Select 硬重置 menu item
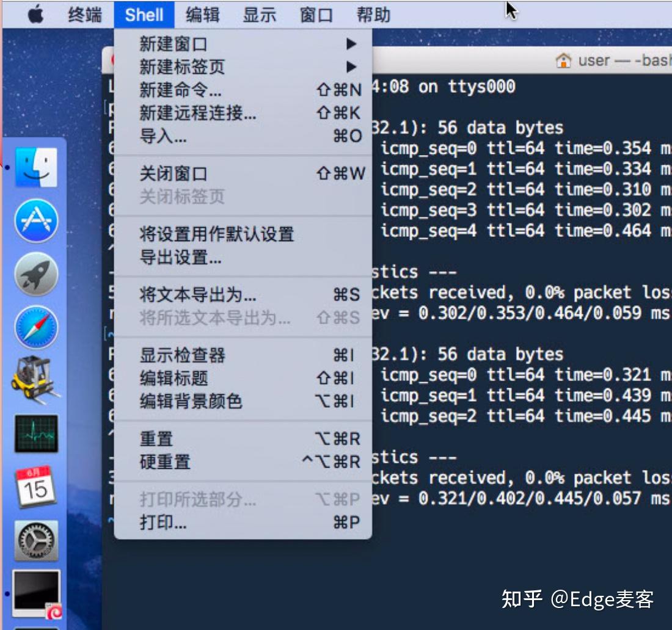The height and width of the screenshot is (630, 672). [x=243, y=462]
